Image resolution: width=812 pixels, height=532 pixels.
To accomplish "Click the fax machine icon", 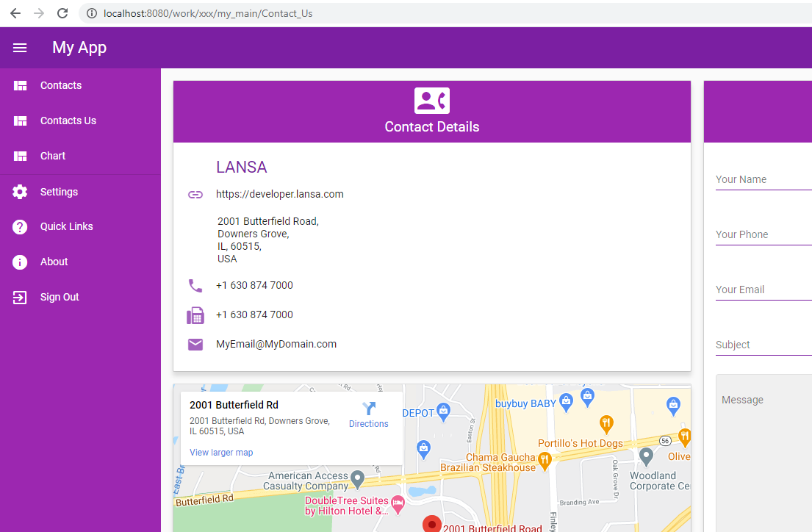I will click(195, 315).
